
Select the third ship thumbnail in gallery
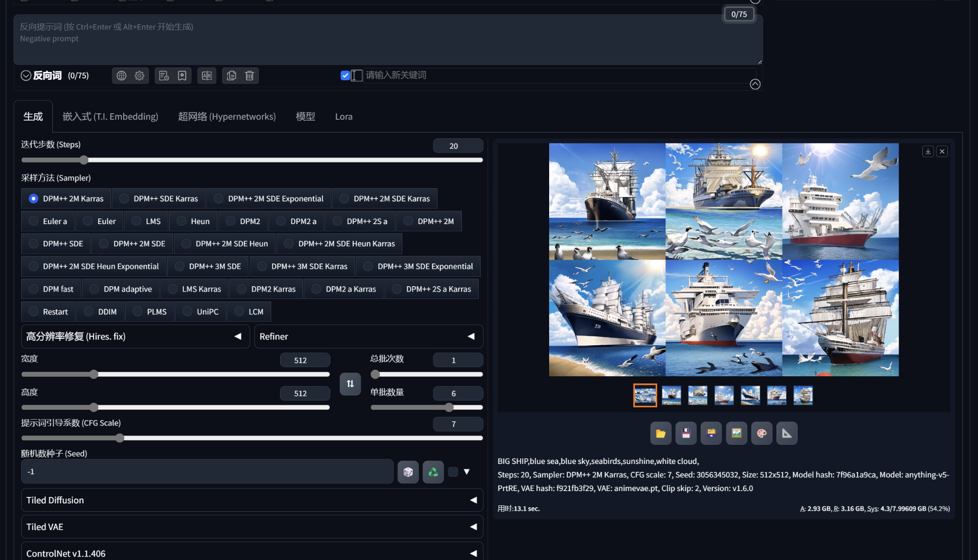point(698,395)
